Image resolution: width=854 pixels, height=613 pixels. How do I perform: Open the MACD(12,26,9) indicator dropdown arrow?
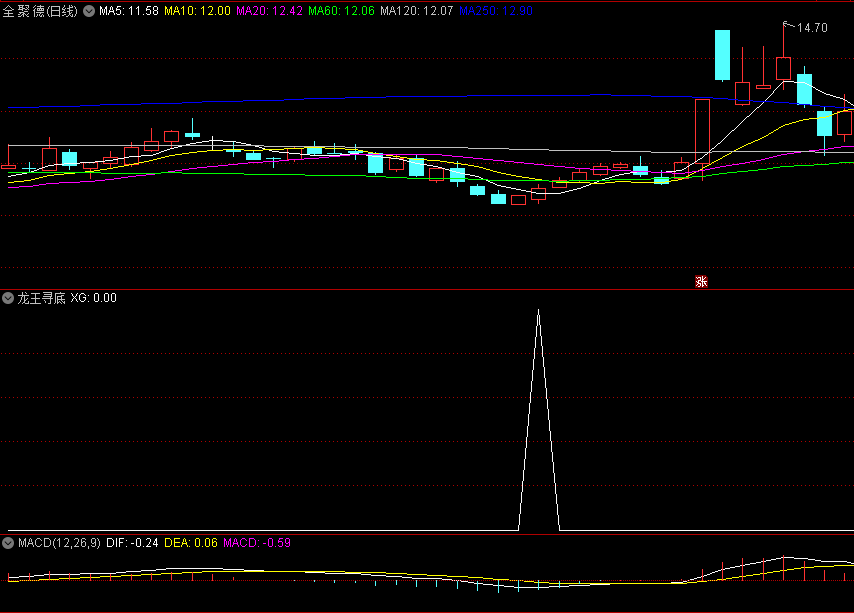tap(8, 543)
